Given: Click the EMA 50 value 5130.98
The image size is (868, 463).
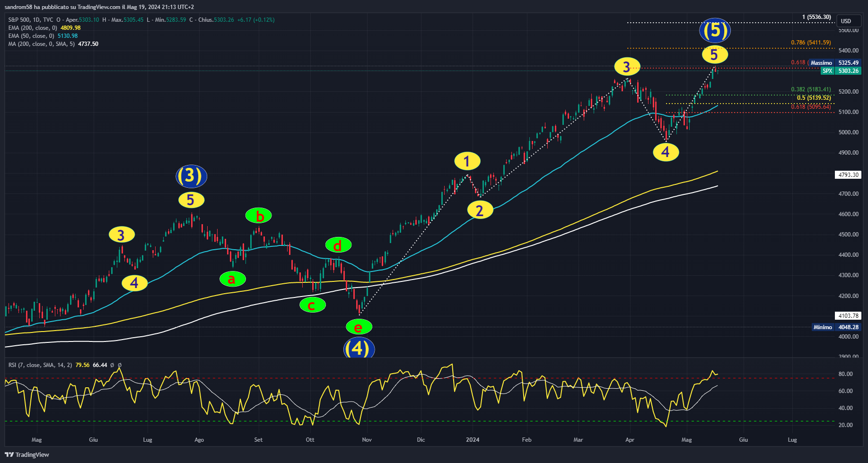Looking at the screenshot, I should pos(68,36).
